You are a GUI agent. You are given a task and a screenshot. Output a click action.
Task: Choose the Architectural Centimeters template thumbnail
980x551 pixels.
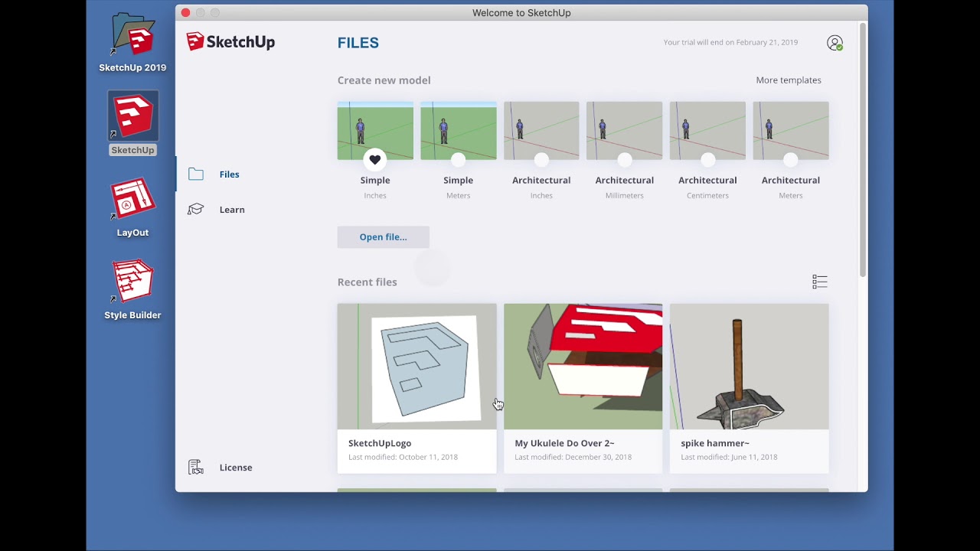pyautogui.click(x=707, y=130)
